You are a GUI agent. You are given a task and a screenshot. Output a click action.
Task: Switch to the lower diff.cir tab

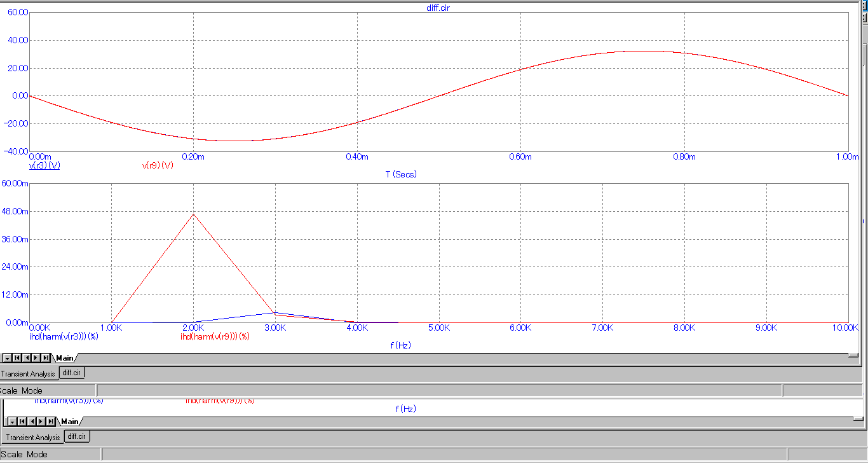[77, 436]
